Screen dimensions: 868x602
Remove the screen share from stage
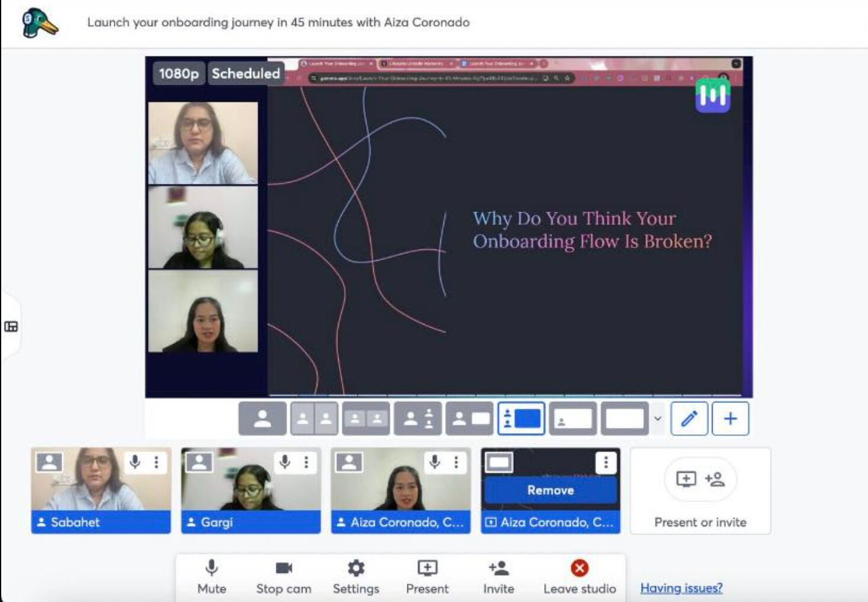point(551,490)
